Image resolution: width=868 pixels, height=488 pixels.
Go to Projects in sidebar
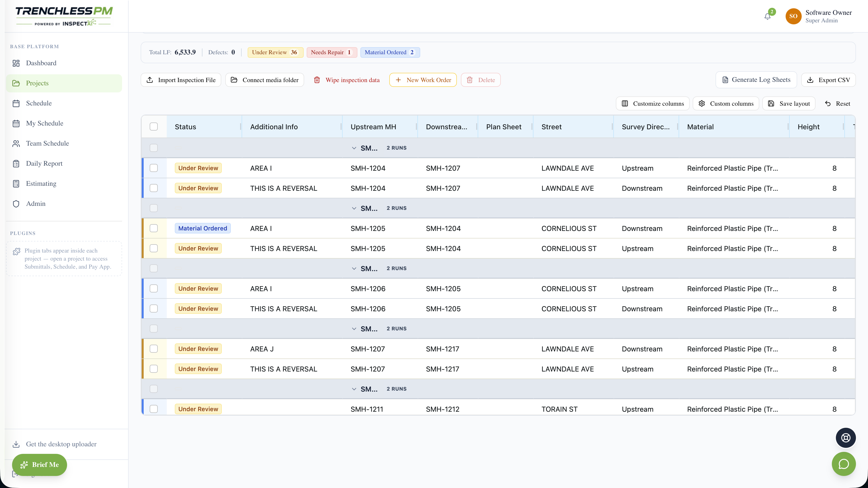coord(64,83)
